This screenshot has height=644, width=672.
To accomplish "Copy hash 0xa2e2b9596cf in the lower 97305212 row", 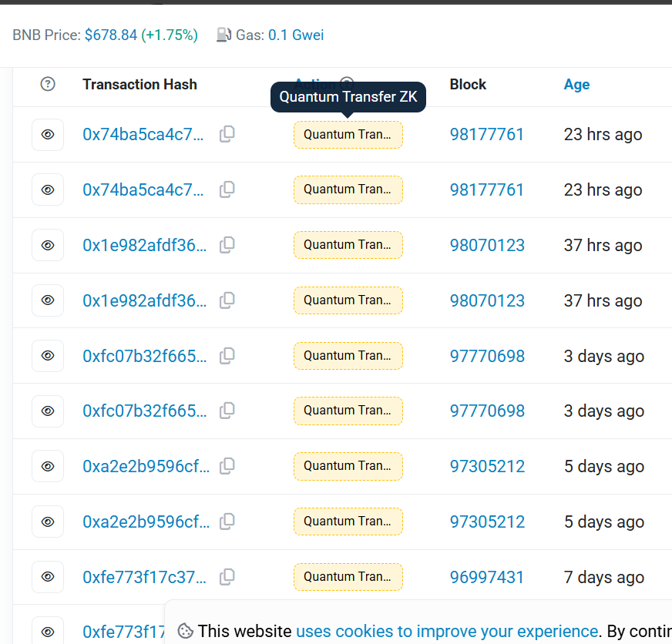I will point(227,522).
